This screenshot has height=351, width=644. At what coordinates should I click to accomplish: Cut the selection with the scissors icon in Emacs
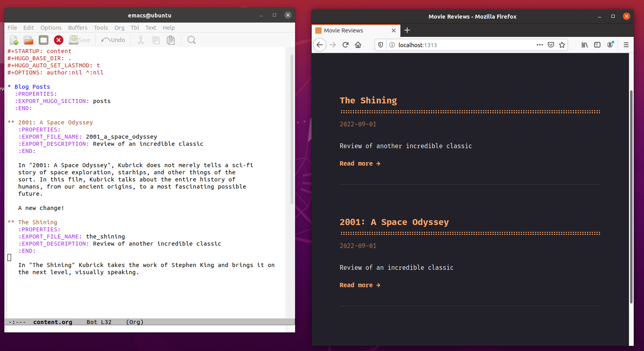[141, 40]
